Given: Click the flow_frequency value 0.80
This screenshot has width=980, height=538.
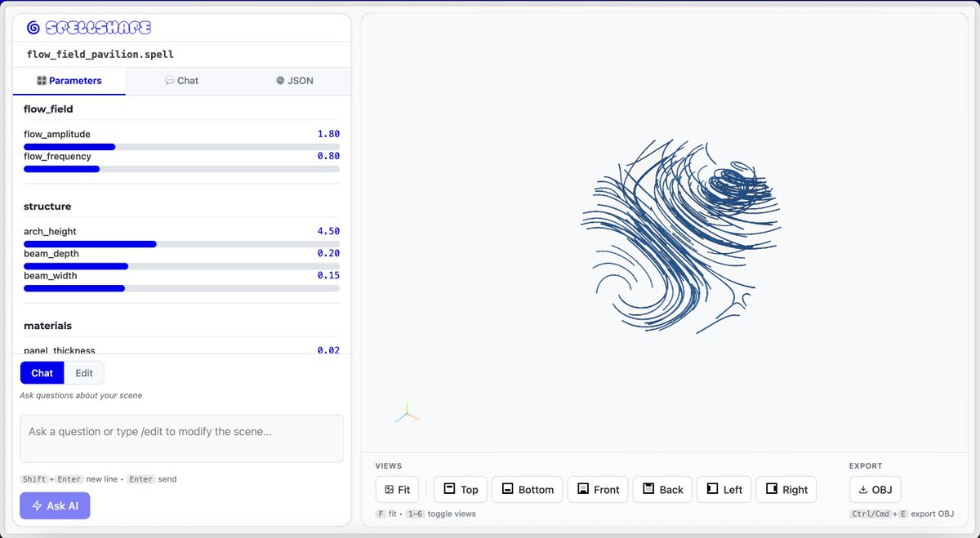Looking at the screenshot, I should coord(328,156).
